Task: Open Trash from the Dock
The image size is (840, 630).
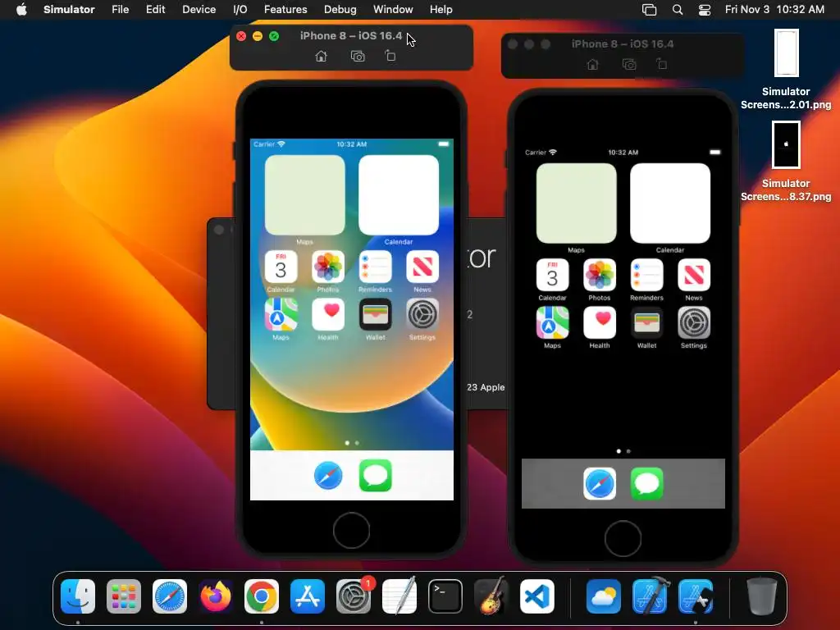Action: tap(762, 596)
